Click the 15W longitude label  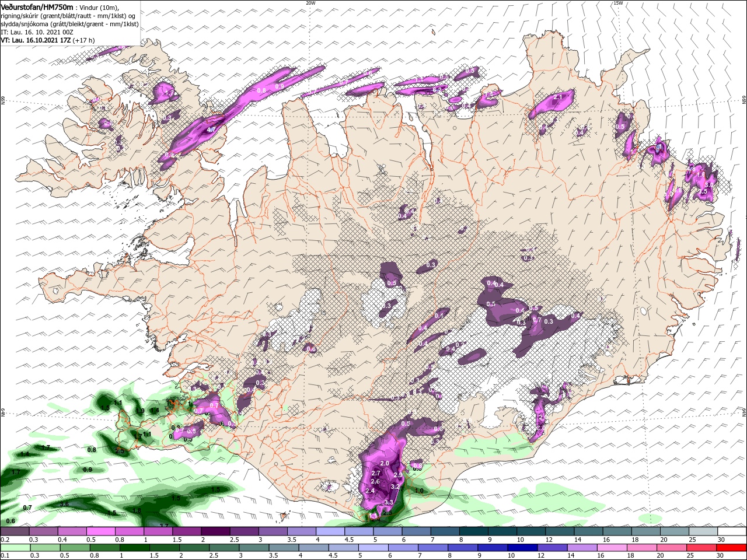coord(618,3)
